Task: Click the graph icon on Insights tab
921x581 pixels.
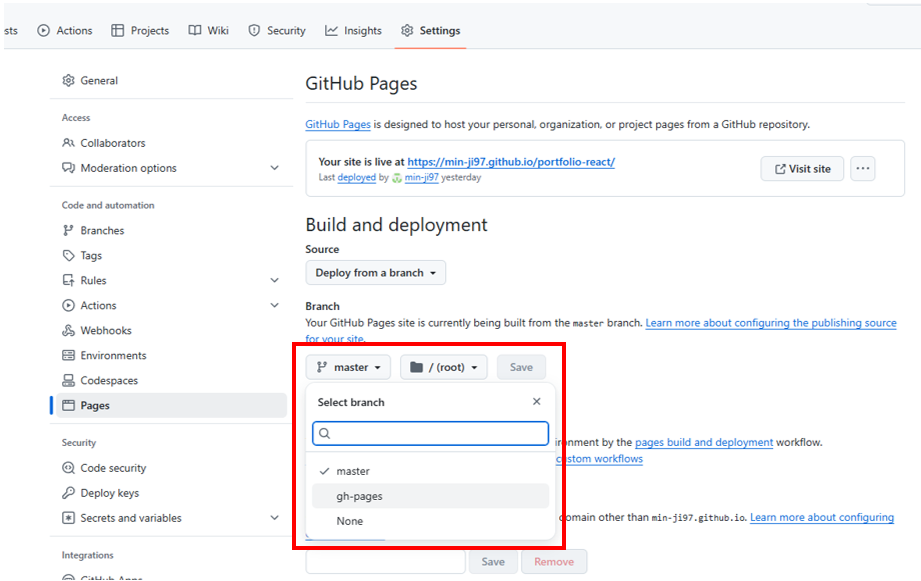Action: click(331, 31)
